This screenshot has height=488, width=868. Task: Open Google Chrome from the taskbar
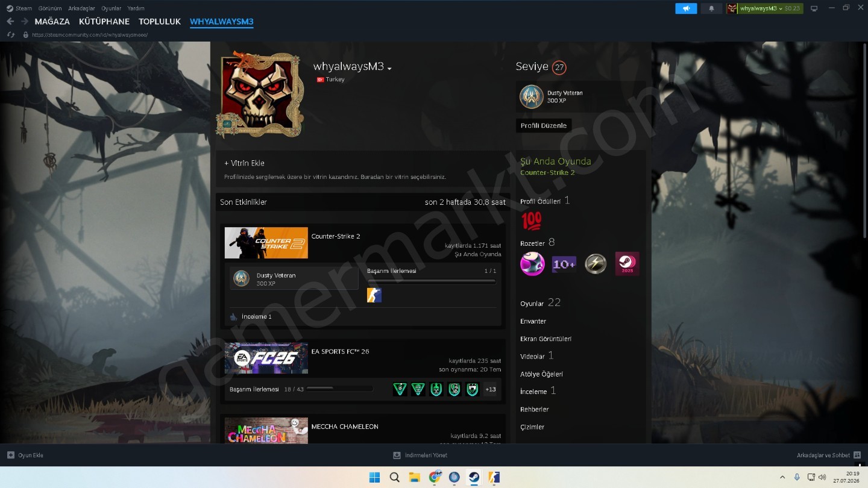pyautogui.click(x=435, y=477)
